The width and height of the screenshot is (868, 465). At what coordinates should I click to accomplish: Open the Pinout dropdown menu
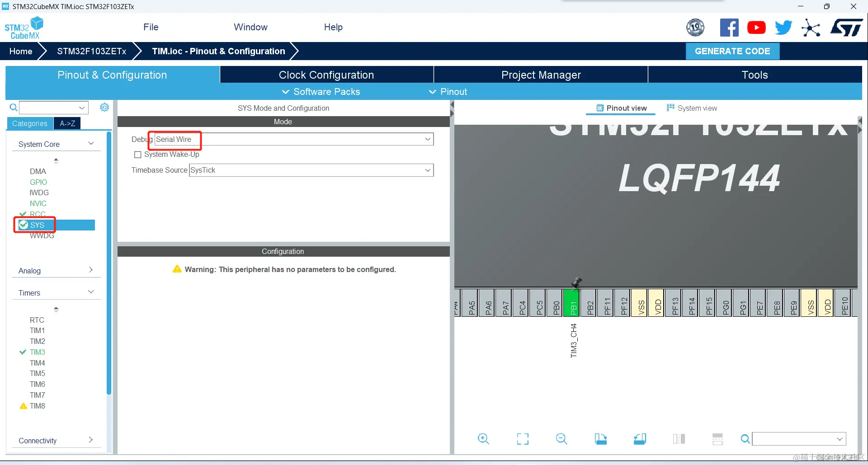click(448, 92)
